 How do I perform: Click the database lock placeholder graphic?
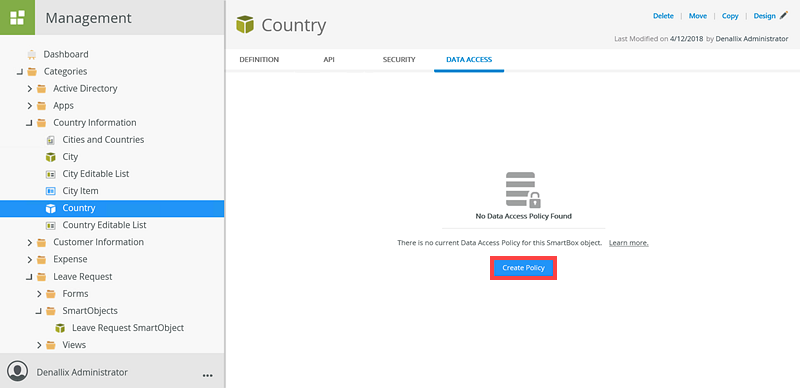click(x=523, y=189)
